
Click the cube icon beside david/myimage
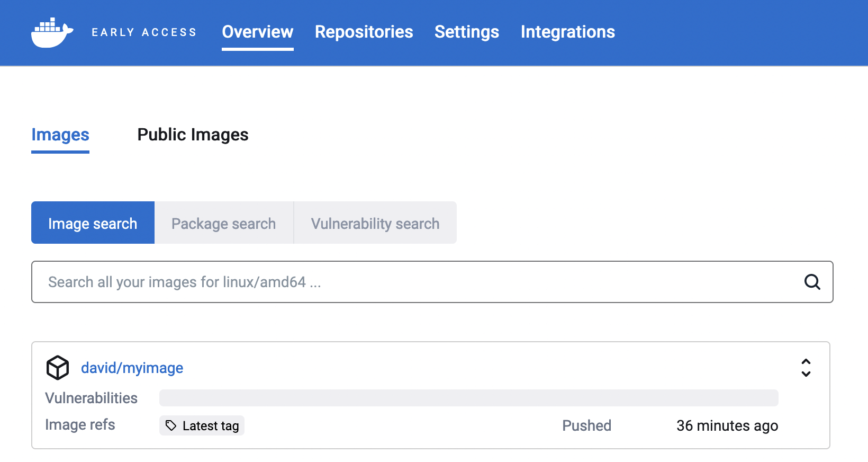point(58,368)
